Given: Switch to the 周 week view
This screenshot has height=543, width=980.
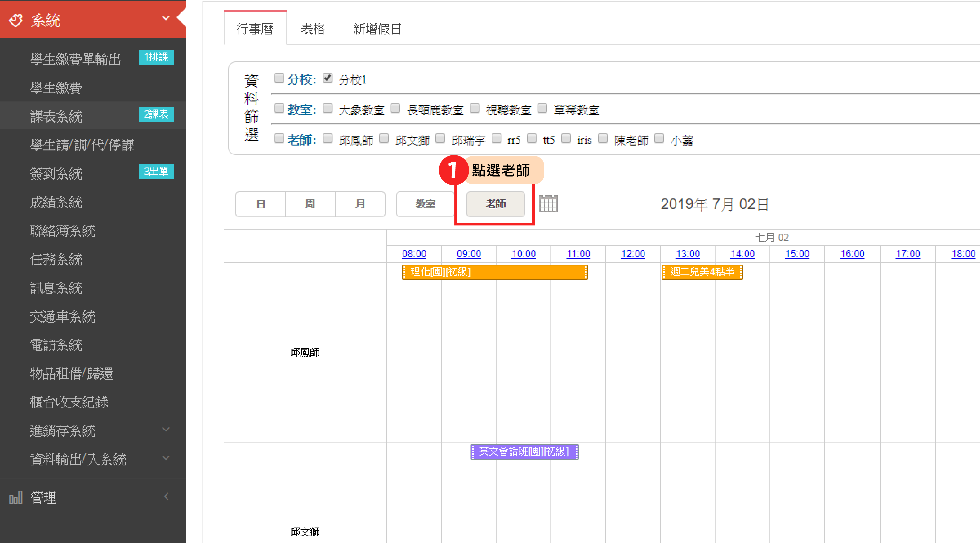Looking at the screenshot, I should [310, 204].
